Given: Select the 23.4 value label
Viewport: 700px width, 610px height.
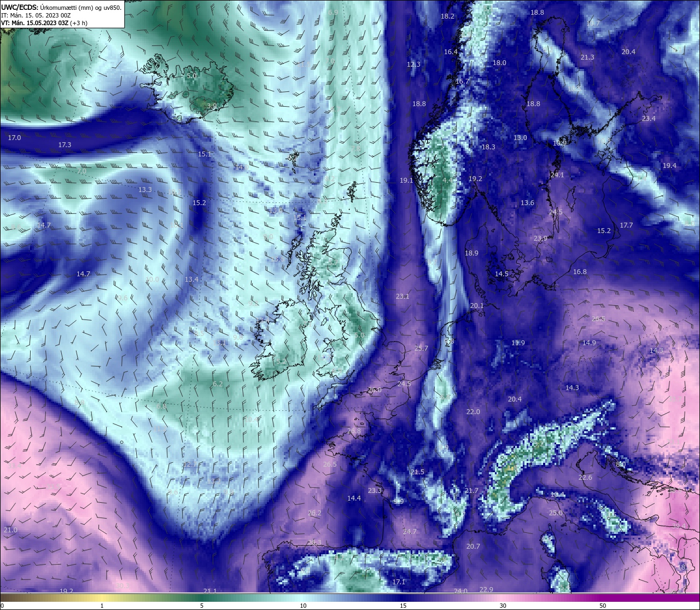Looking at the screenshot, I should pos(649,119).
